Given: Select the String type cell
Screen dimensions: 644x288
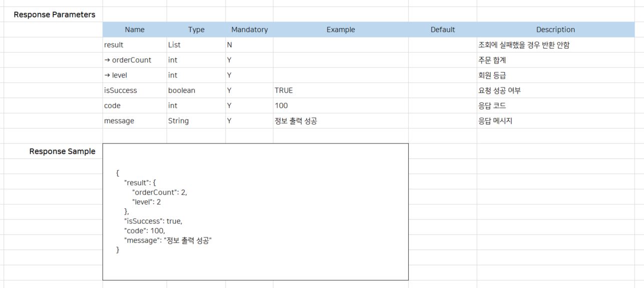Looking at the screenshot, I should click(196, 121).
